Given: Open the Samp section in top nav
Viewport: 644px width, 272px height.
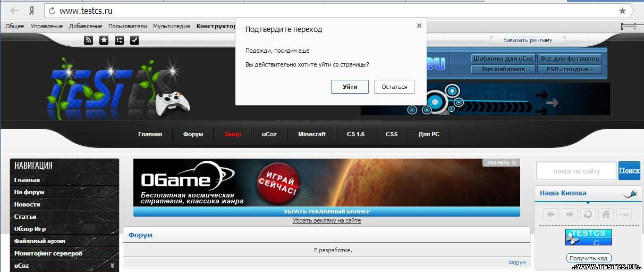Looking at the screenshot, I should (x=233, y=134).
